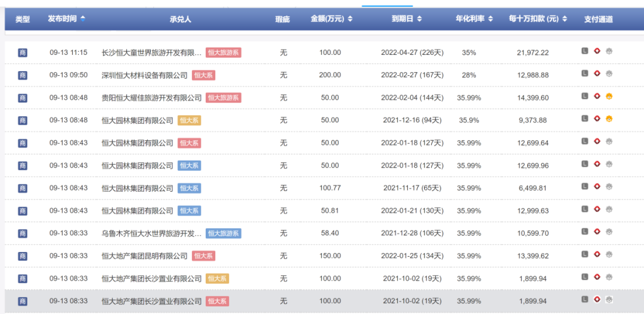Click the 商 type icon in 贵阳恒大耀佳 row

(23, 98)
